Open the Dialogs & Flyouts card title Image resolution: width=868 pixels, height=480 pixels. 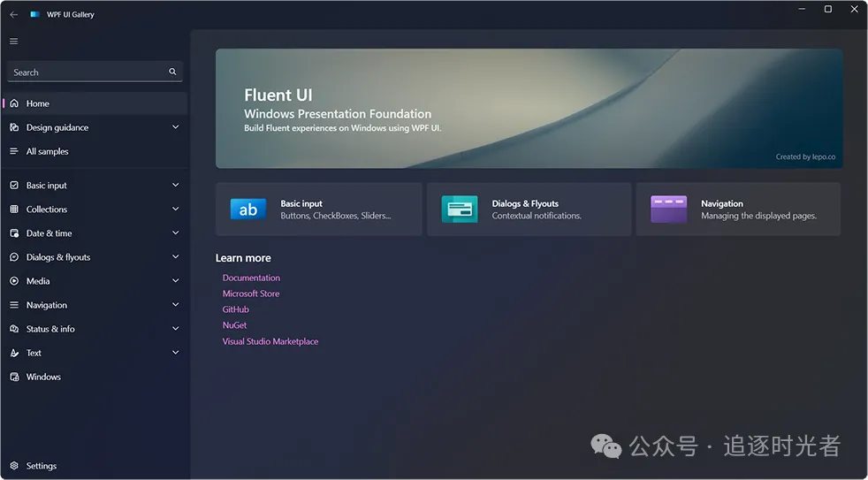click(525, 203)
